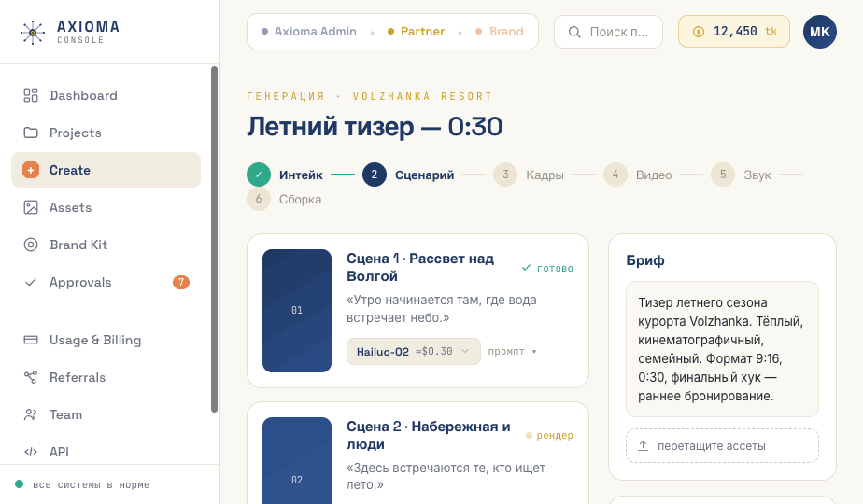Image resolution: width=863 pixels, height=504 pixels.
Task: Click the 12,450 tk balance button
Action: click(734, 32)
